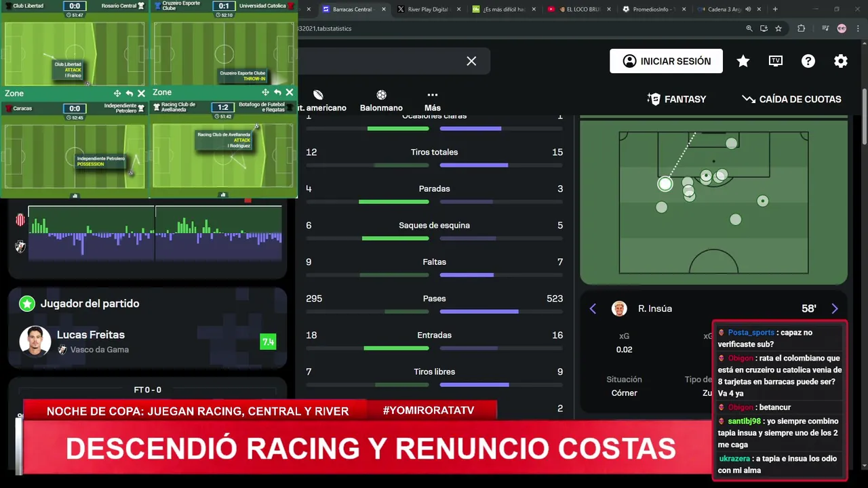Click the Jugador del partido star icon

pos(27,304)
